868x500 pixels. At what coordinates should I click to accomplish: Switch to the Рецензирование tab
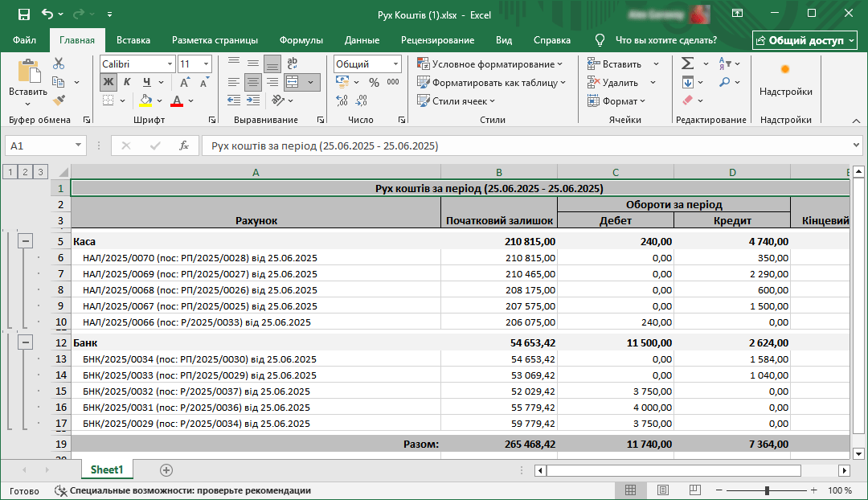[x=437, y=40]
